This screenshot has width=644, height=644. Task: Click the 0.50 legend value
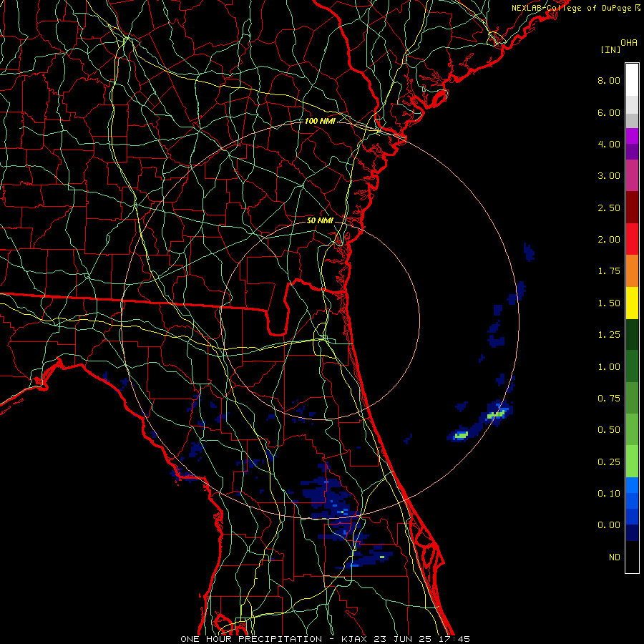click(609, 430)
